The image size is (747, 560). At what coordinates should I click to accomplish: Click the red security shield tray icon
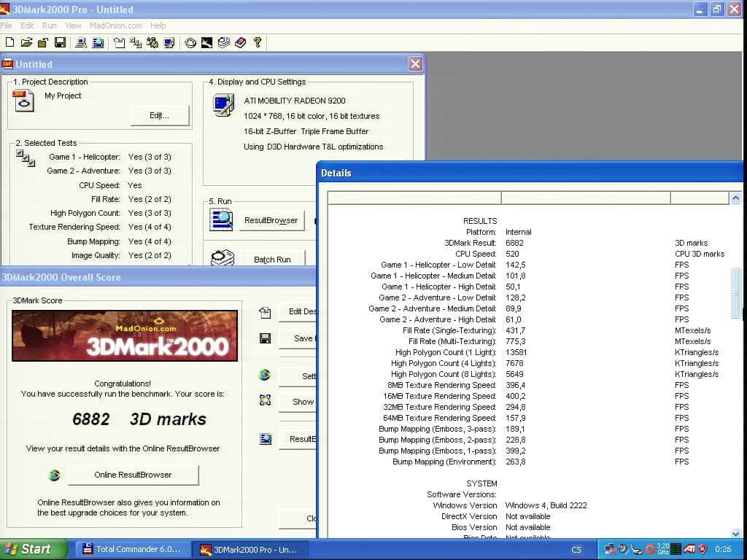pos(702,549)
